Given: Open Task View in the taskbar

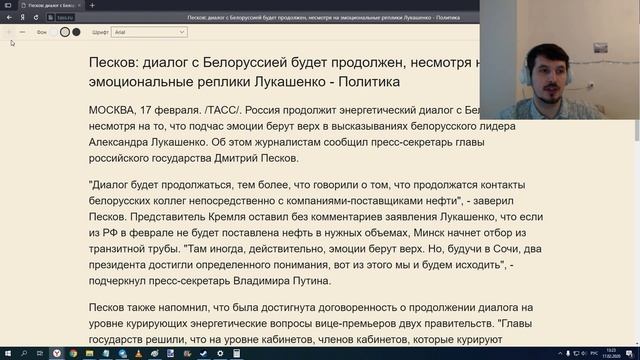Looking at the screenshot, I should coord(40,353).
